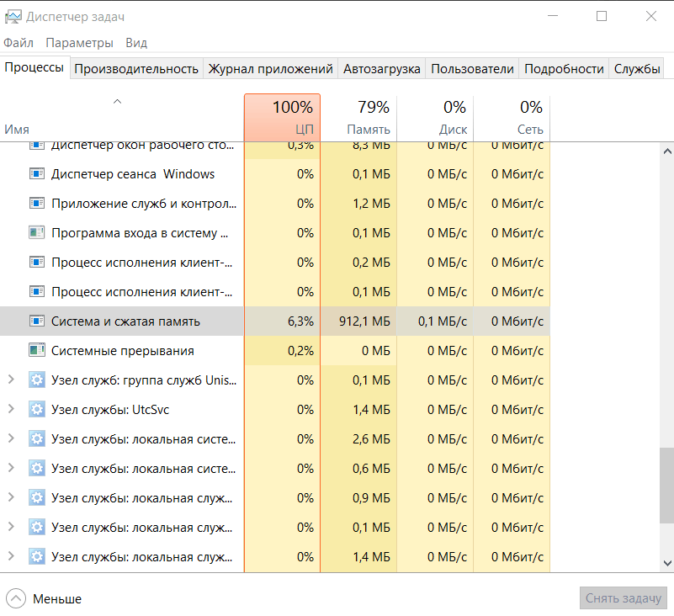
Task: Switch to the Журнал приложений tab
Action: pyautogui.click(x=270, y=69)
